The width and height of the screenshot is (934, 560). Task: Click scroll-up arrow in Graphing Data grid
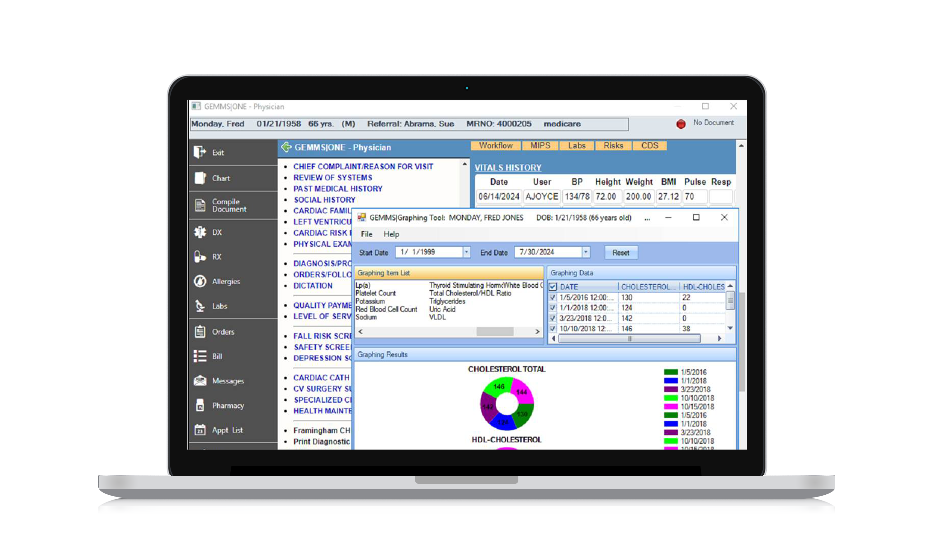click(730, 286)
